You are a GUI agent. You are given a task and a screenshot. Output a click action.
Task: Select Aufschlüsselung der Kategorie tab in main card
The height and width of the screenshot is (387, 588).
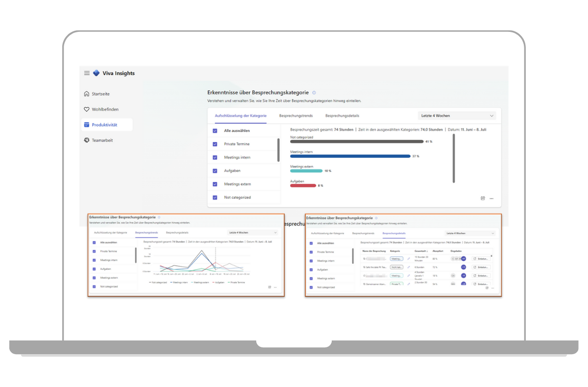[x=241, y=116]
